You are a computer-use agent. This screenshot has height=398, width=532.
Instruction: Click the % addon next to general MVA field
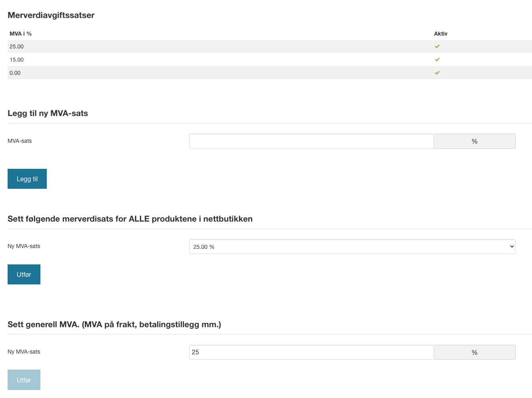[474, 352]
